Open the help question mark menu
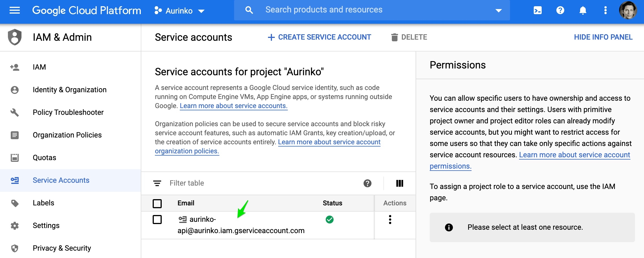Viewport: 644px width, 258px height. tap(560, 10)
